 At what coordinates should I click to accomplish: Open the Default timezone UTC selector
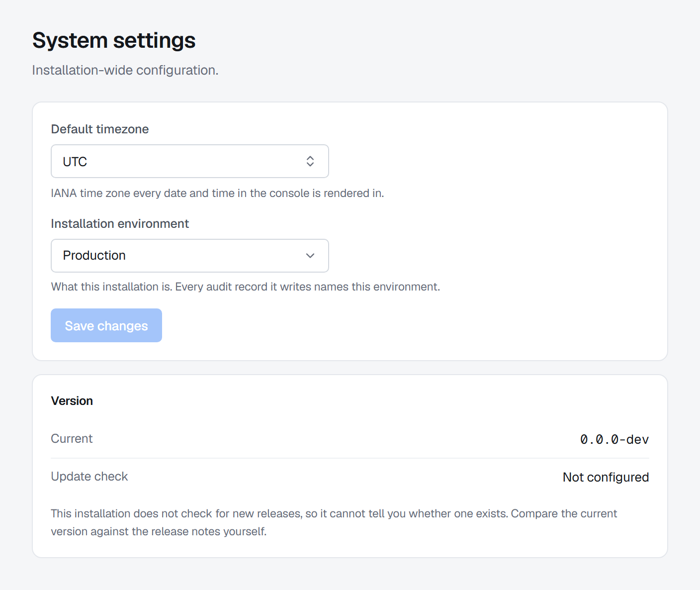190,161
